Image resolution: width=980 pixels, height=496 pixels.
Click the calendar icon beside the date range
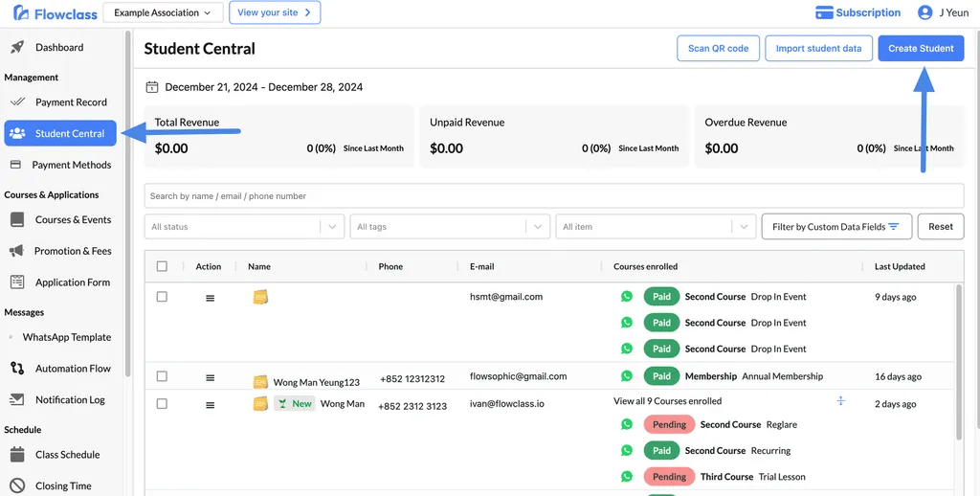(x=151, y=87)
